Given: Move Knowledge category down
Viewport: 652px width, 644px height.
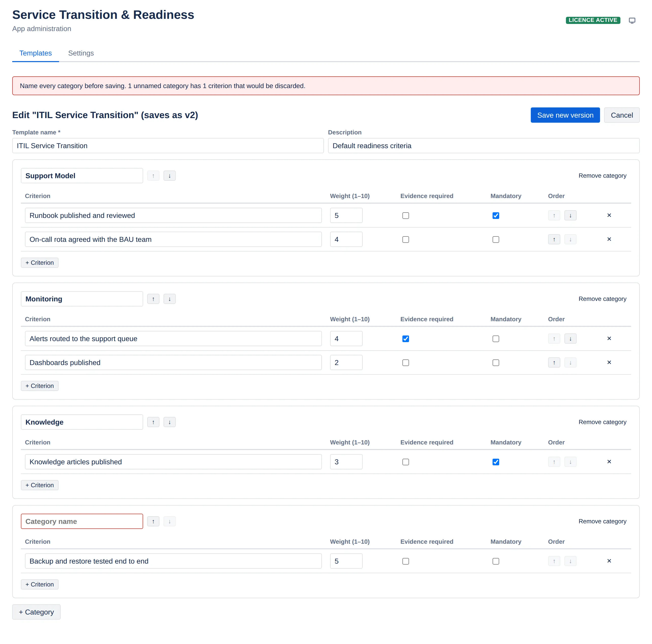Looking at the screenshot, I should click(x=169, y=422).
